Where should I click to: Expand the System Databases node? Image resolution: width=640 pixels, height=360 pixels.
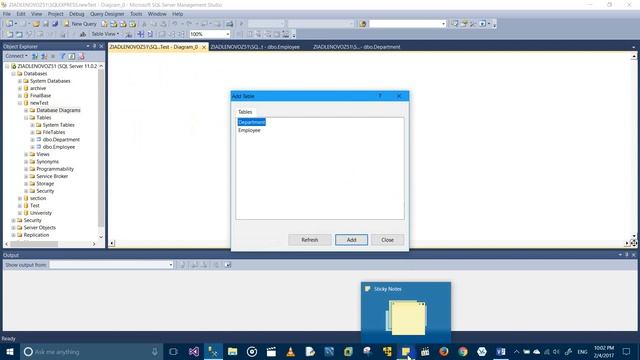click(20, 81)
